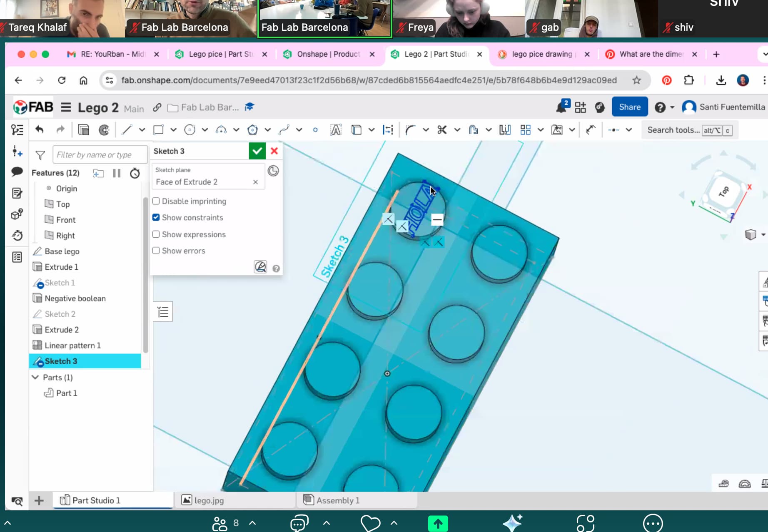Expand the Rectangle tool dropdown arrow

coord(173,130)
